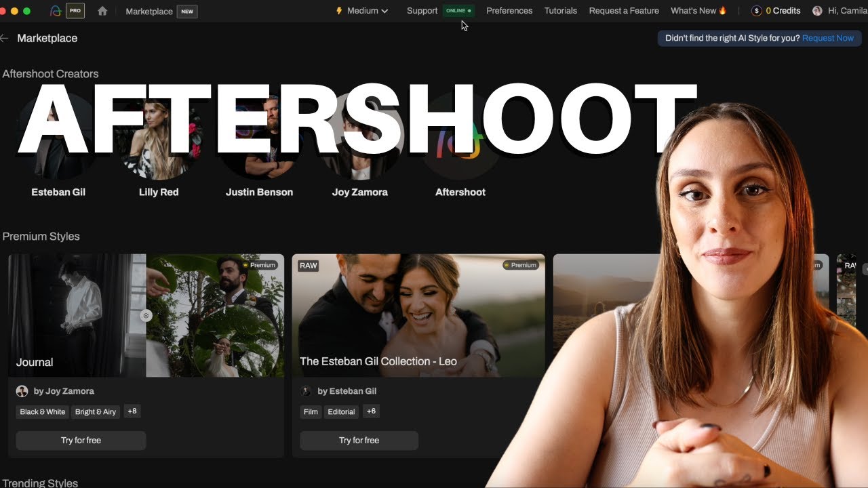Click the before/after slider handle on Journal

pyautogui.click(x=146, y=315)
